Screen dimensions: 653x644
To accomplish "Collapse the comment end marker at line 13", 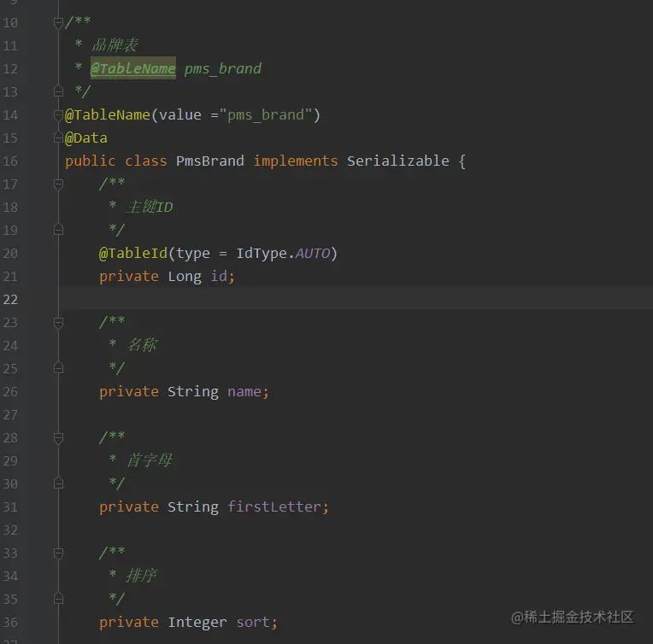I will click(58, 91).
